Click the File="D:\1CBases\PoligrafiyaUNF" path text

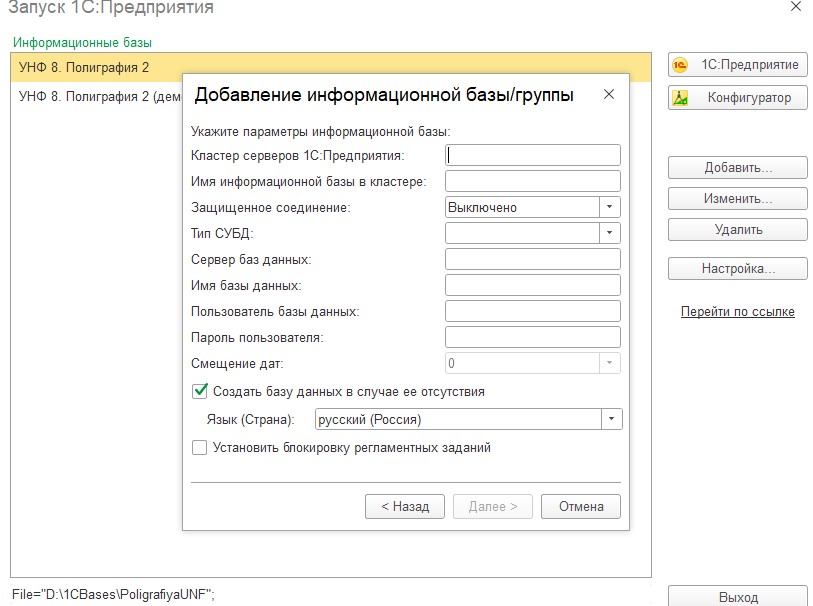pos(113,594)
